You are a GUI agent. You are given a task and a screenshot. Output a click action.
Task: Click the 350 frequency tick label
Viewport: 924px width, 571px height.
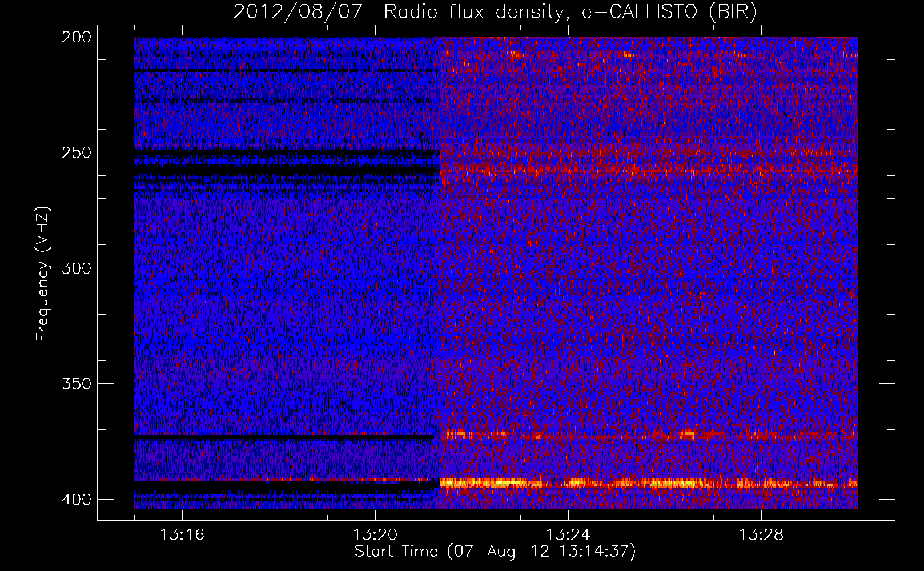[x=76, y=384]
